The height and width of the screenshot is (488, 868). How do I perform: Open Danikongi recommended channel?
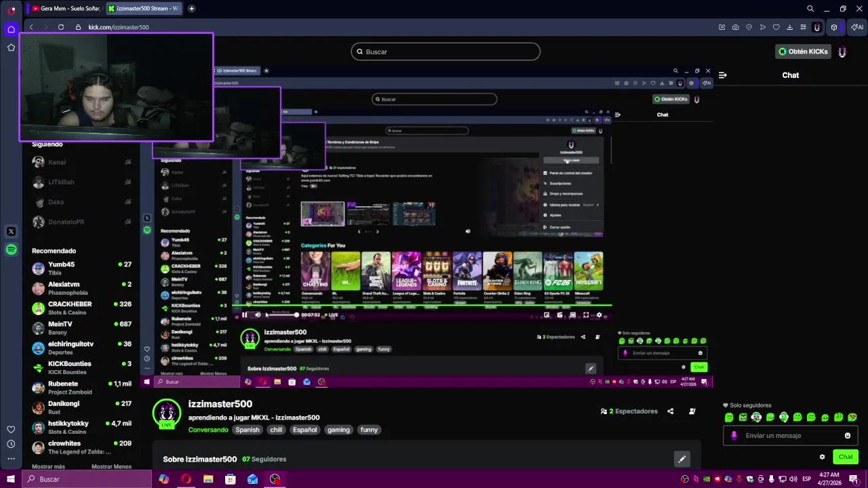click(81, 407)
